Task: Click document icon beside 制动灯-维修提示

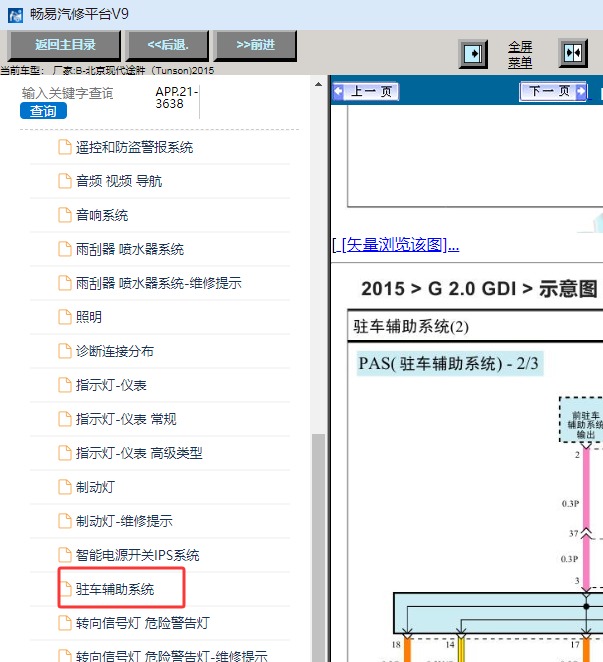Action: coord(65,521)
